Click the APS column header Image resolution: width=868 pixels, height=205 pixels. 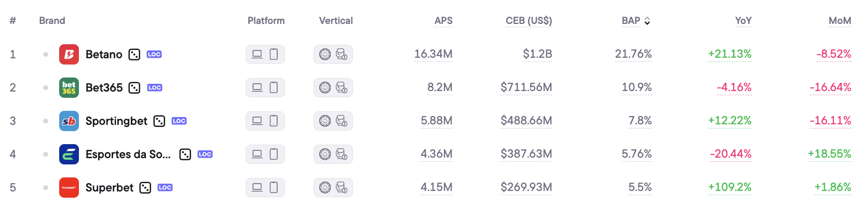pyautogui.click(x=443, y=21)
